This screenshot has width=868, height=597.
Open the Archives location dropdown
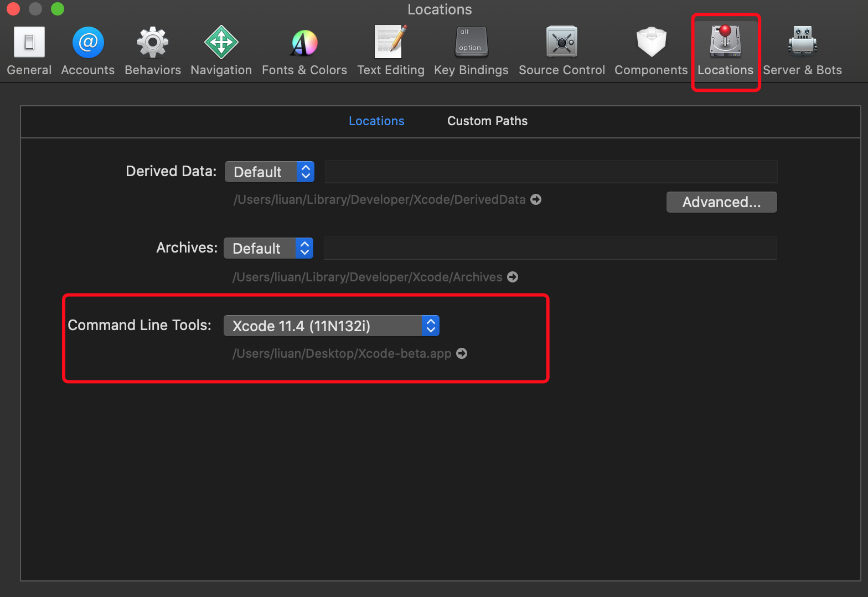[268, 248]
